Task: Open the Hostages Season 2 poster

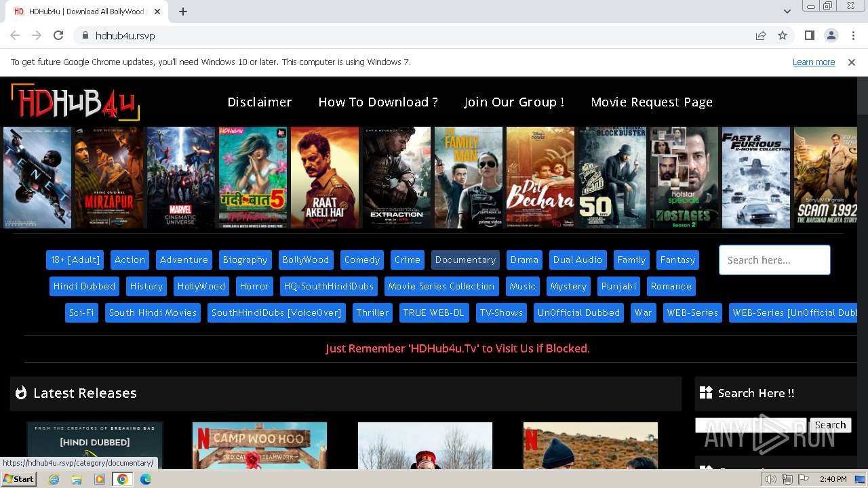Action: point(684,178)
